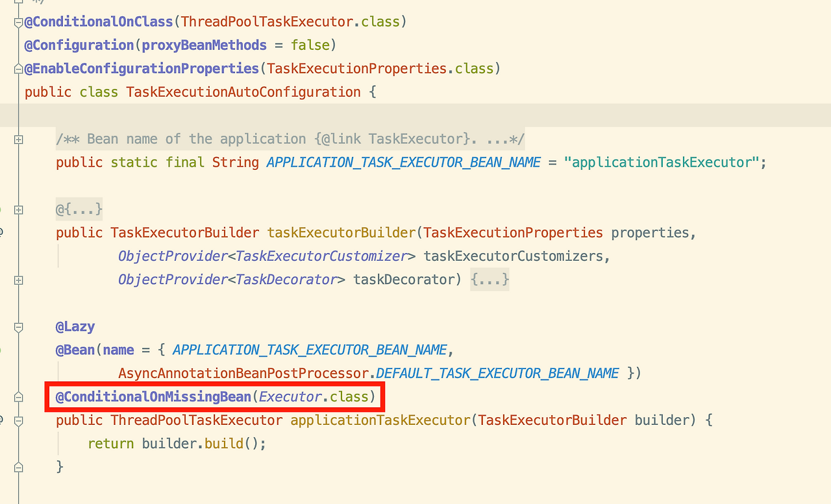Click the @ConditionalOnMissingBean annotation
831x504 pixels.
click(x=153, y=396)
